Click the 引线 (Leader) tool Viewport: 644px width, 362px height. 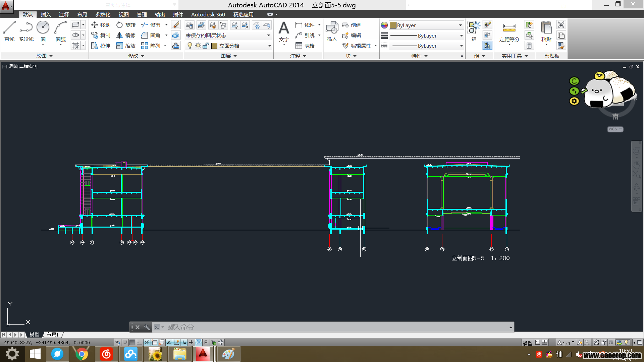click(305, 36)
